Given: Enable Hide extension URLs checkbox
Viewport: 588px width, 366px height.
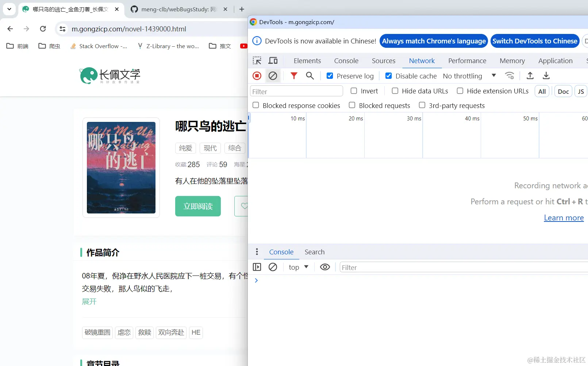Looking at the screenshot, I should [x=460, y=91].
